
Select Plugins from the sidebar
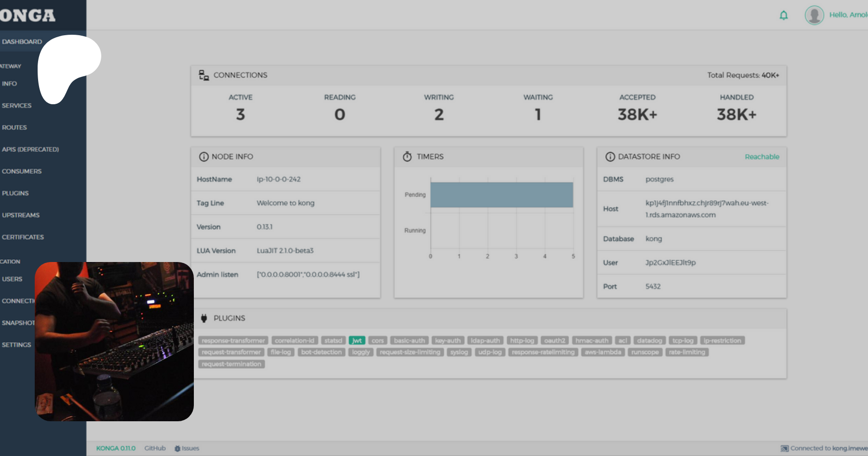click(15, 193)
